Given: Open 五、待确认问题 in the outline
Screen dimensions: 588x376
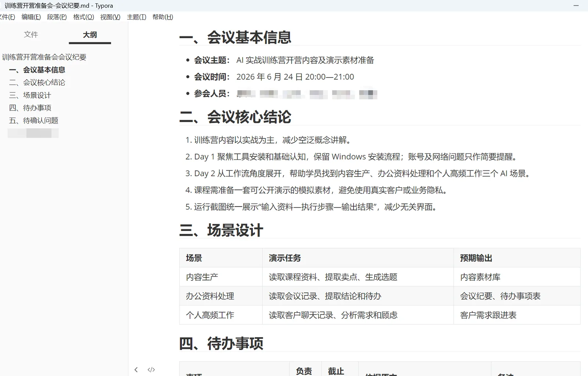Looking at the screenshot, I should point(34,120).
